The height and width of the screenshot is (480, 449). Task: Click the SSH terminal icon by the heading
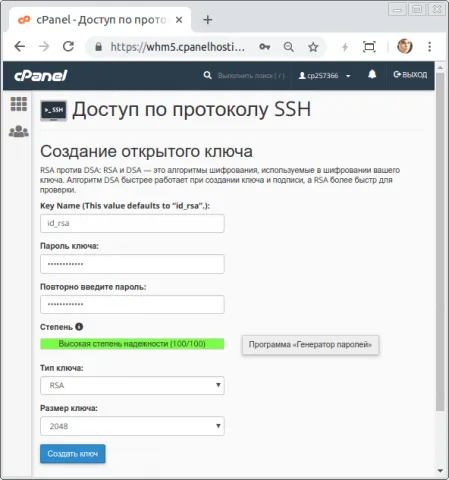click(x=54, y=110)
